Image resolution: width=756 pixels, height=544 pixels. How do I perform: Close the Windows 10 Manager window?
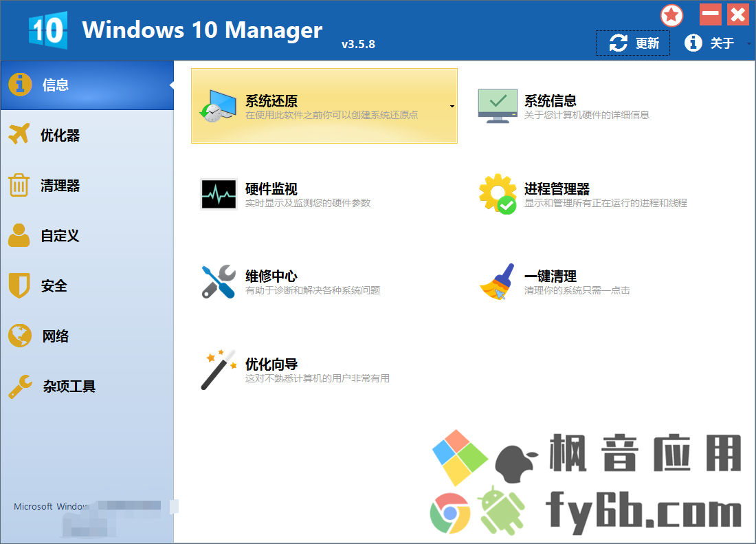pyautogui.click(x=737, y=14)
